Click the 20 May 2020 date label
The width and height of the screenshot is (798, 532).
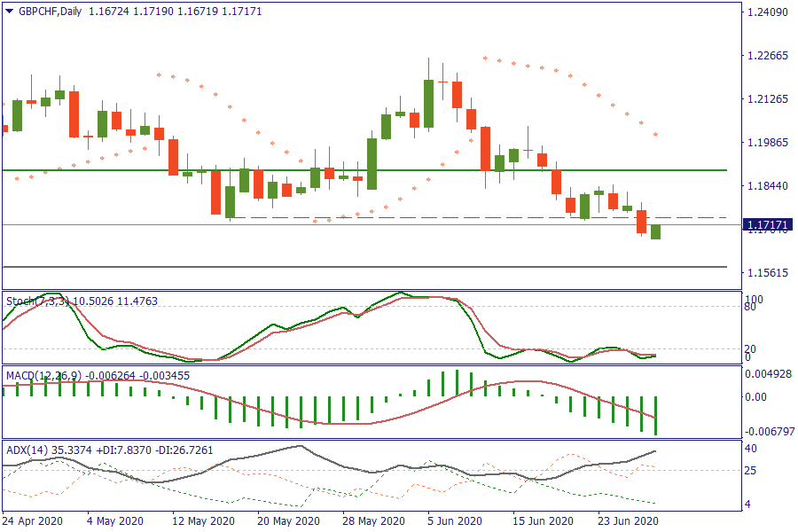point(288,521)
